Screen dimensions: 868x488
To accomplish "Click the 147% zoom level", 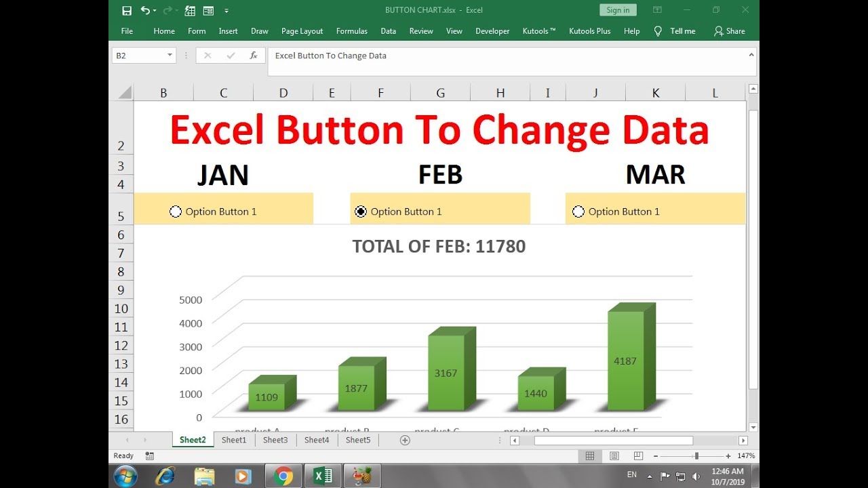I will tap(746, 456).
